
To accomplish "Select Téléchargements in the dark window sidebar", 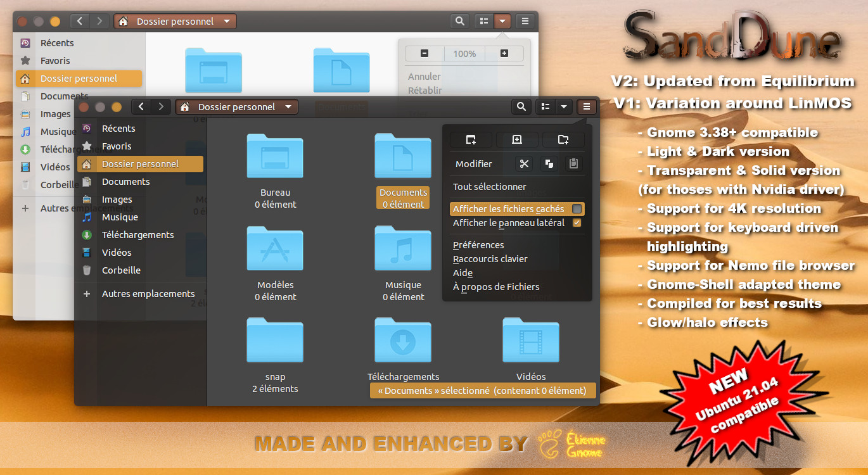I will coord(140,235).
